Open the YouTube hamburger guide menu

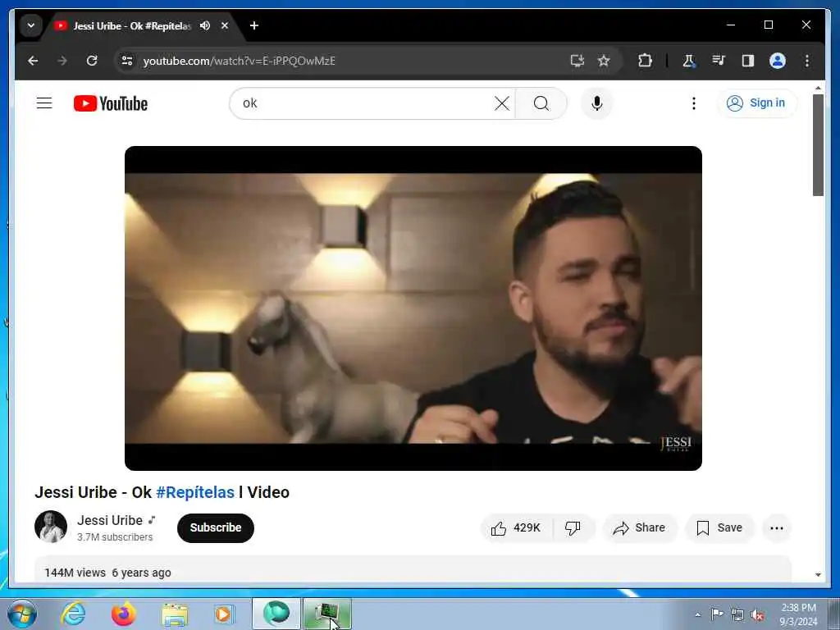(x=44, y=103)
